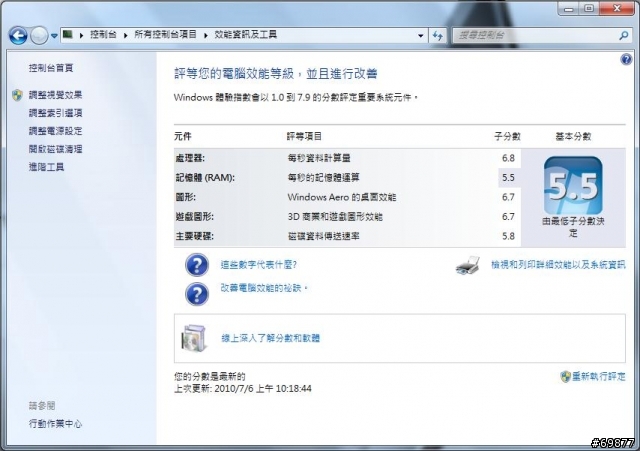
Task: Open the address bar history dropdown
Action: (x=421, y=36)
